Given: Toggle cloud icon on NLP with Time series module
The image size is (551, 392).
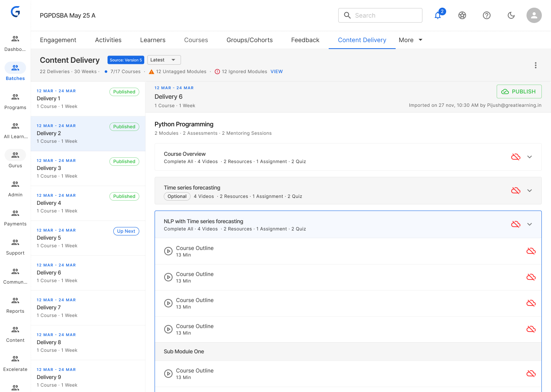Looking at the screenshot, I should [516, 224].
